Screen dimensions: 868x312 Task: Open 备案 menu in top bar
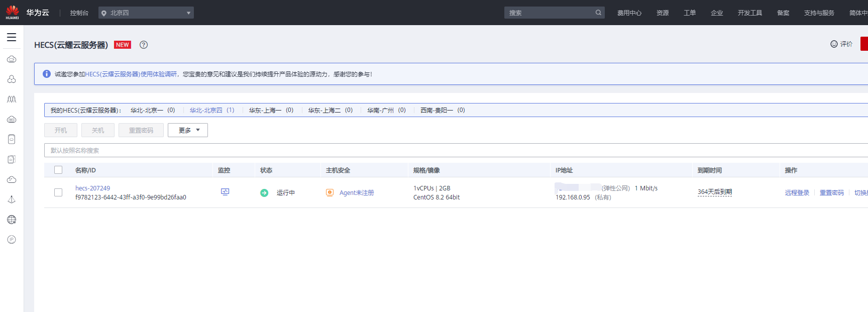click(783, 13)
